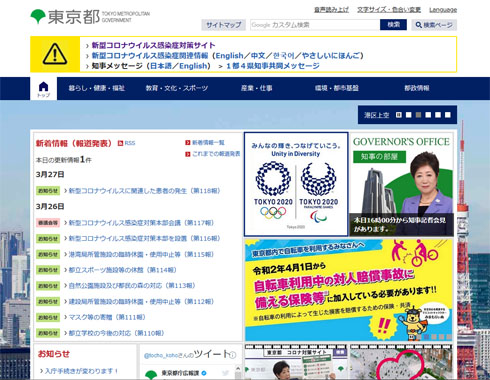Screen dimensions: 490x380
Task: Open 港湾局所管施設の臨時休園 第115報 link
Action: pos(141,254)
